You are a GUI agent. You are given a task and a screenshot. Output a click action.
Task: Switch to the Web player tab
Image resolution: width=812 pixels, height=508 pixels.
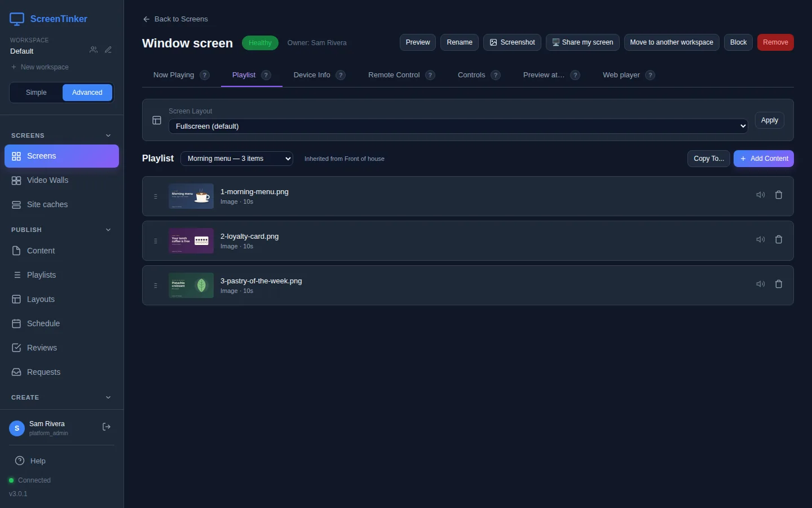[621, 75]
